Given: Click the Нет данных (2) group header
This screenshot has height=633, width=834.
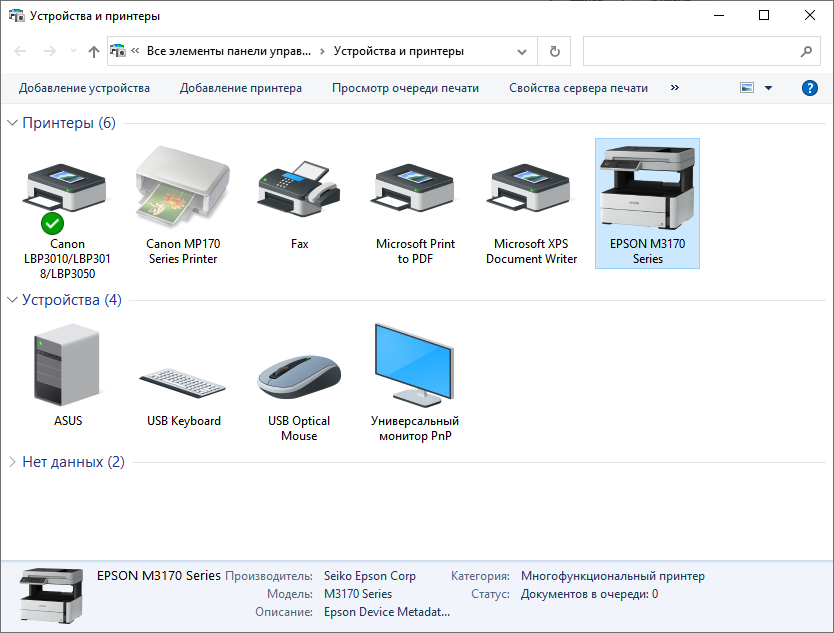Looking at the screenshot, I should tap(73, 462).
